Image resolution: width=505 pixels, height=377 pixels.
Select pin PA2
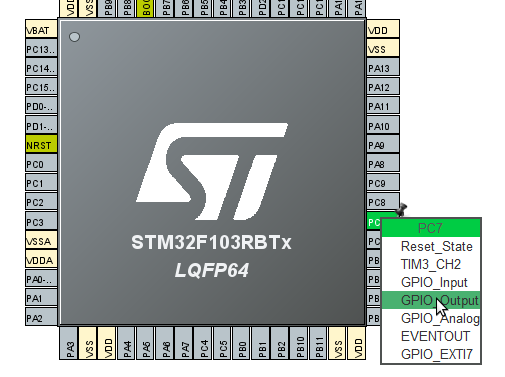41,317
